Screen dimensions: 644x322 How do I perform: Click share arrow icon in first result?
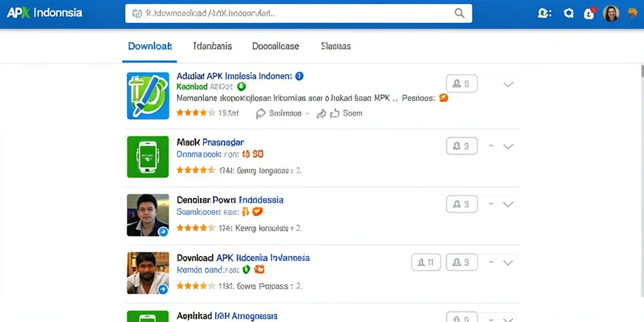click(321, 114)
